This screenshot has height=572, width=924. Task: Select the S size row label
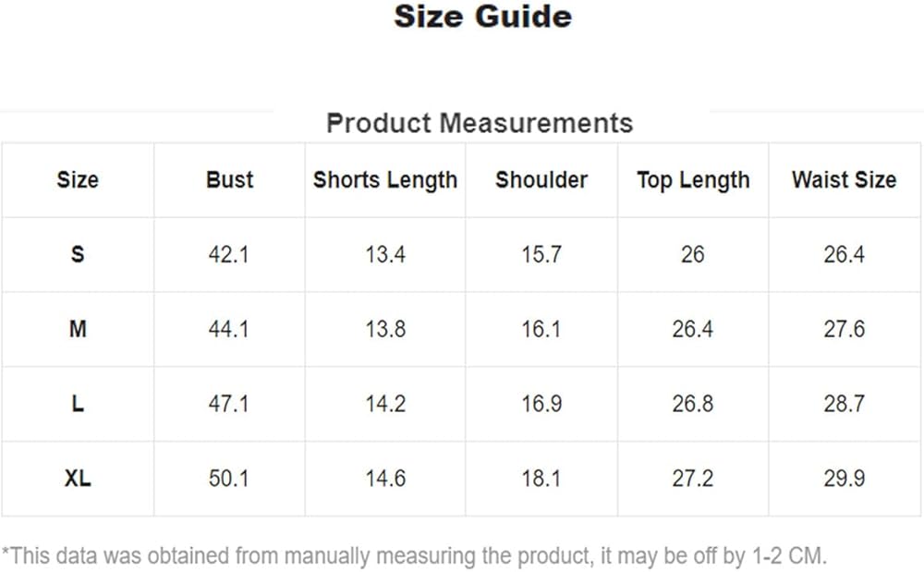click(78, 254)
